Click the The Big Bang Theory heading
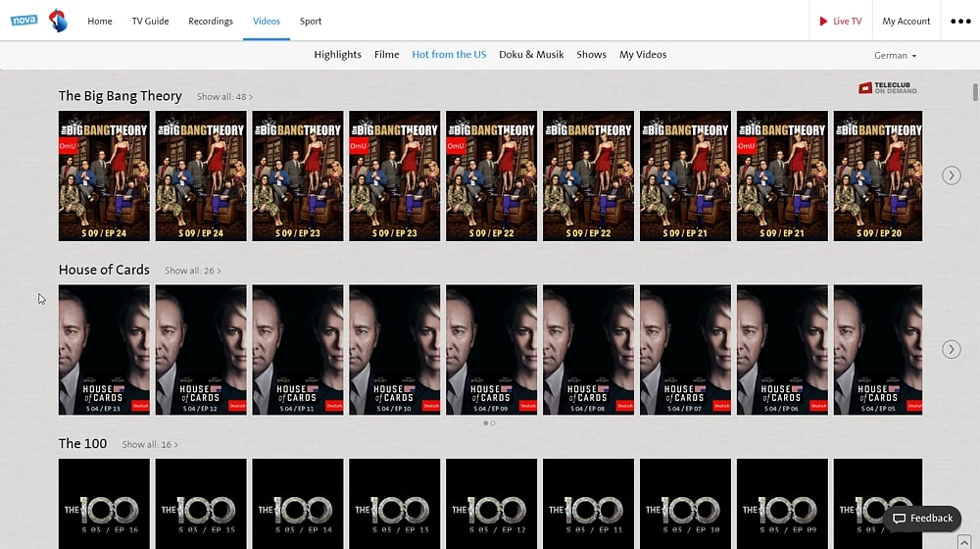 (120, 96)
